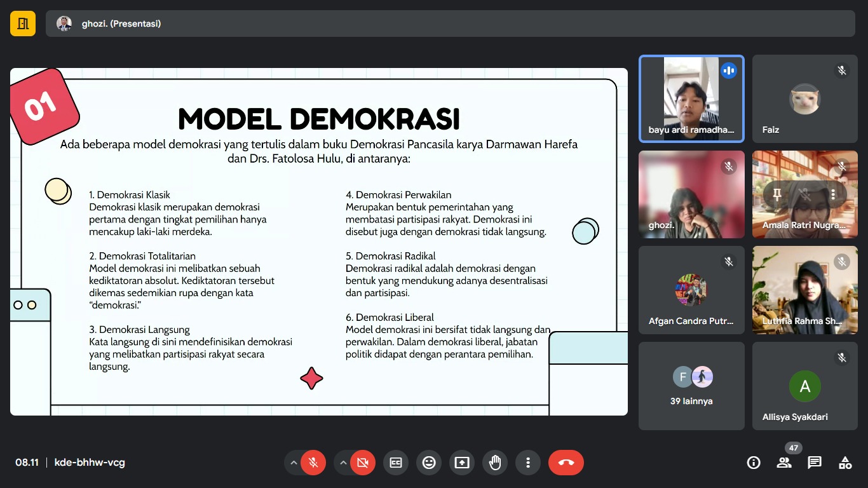Turn on your camera
868x488 pixels.
pos(362,463)
